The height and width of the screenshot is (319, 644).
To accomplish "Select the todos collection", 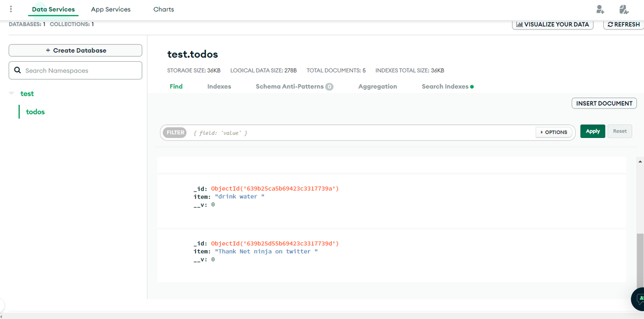I will 35,112.
